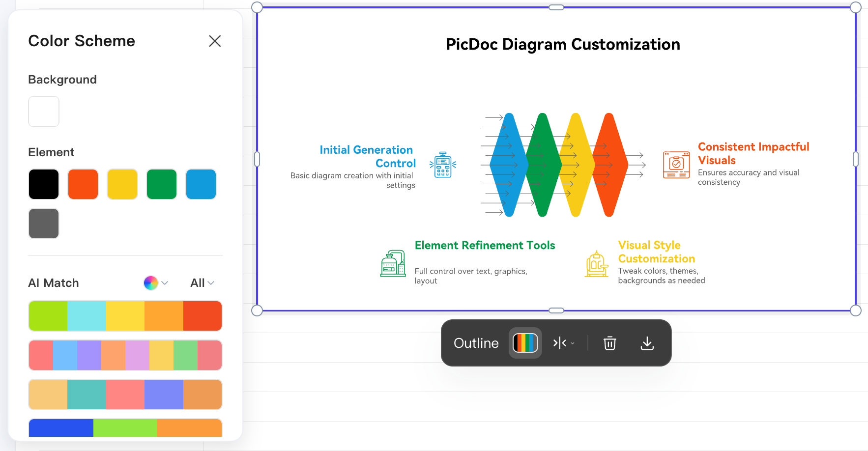868x451 pixels.
Task: Click the left-middle edge handle
Action: (257, 159)
